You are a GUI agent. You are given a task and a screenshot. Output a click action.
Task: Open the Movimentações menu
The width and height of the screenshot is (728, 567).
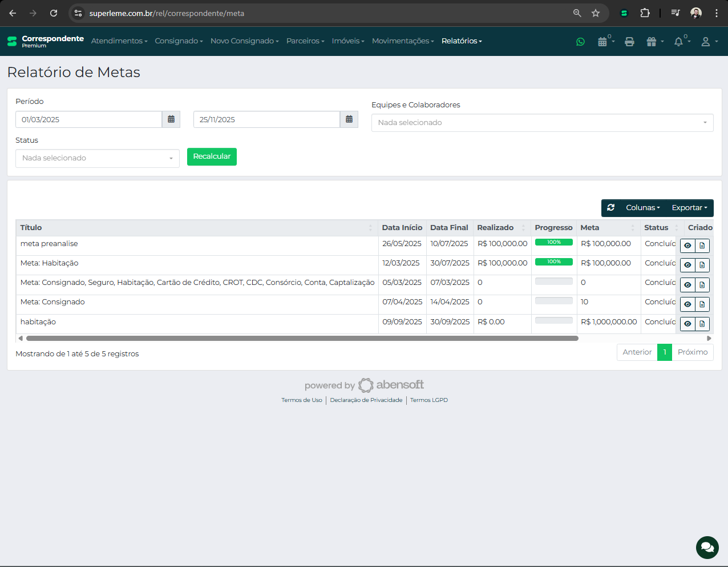tap(403, 41)
